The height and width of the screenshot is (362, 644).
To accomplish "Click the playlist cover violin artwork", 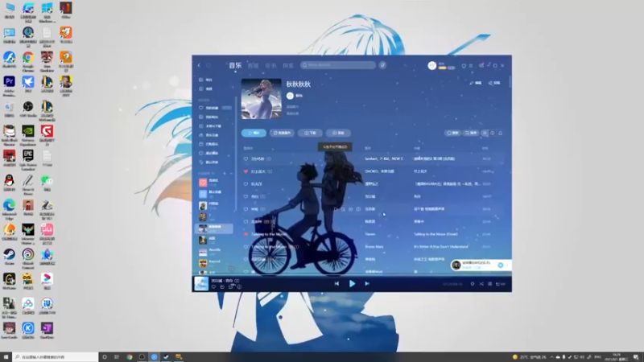I will click(x=261, y=99).
